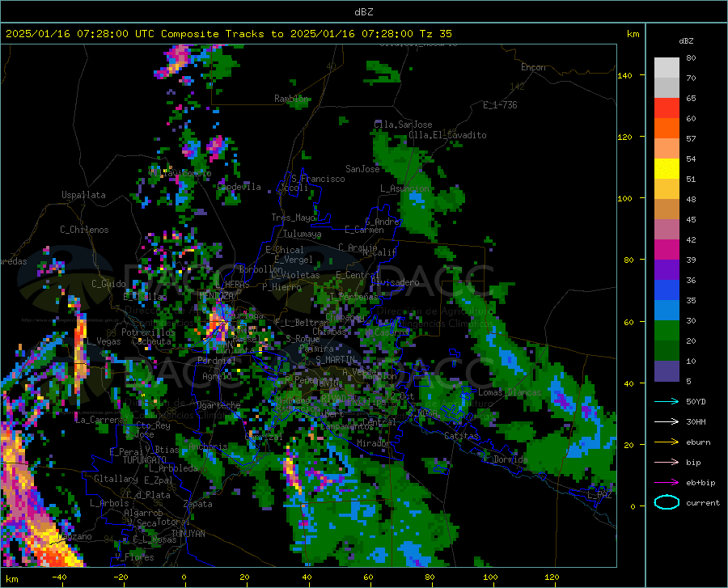The width and height of the screenshot is (728, 588).
Task: Select the dark purple 5-10 dBZ swatch
Action: (x=667, y=371)
